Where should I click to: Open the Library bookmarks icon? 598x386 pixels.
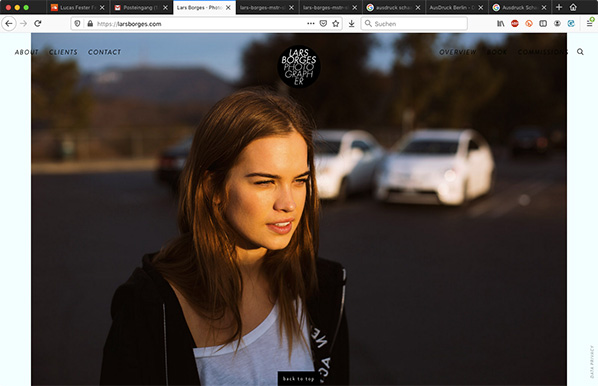click(501, 24)
